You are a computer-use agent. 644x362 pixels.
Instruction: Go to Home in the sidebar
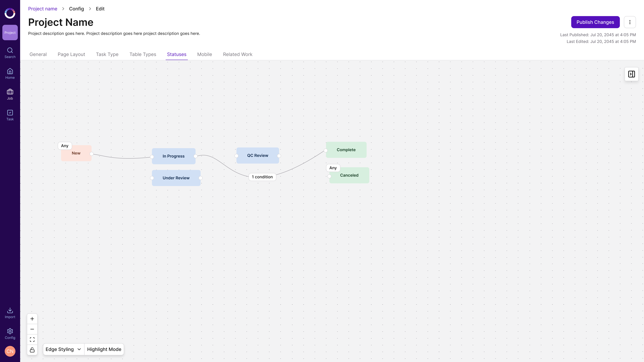[x=10, y=74]
